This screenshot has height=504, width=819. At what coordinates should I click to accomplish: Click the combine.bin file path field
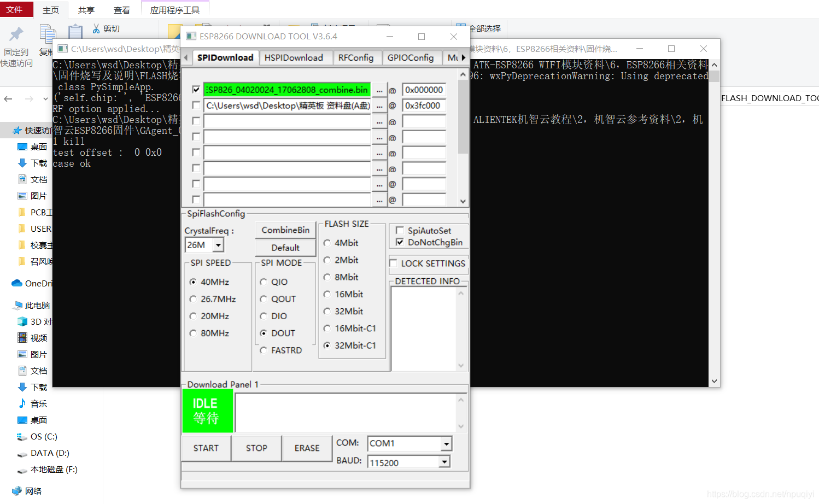click(x=287, y=90)
